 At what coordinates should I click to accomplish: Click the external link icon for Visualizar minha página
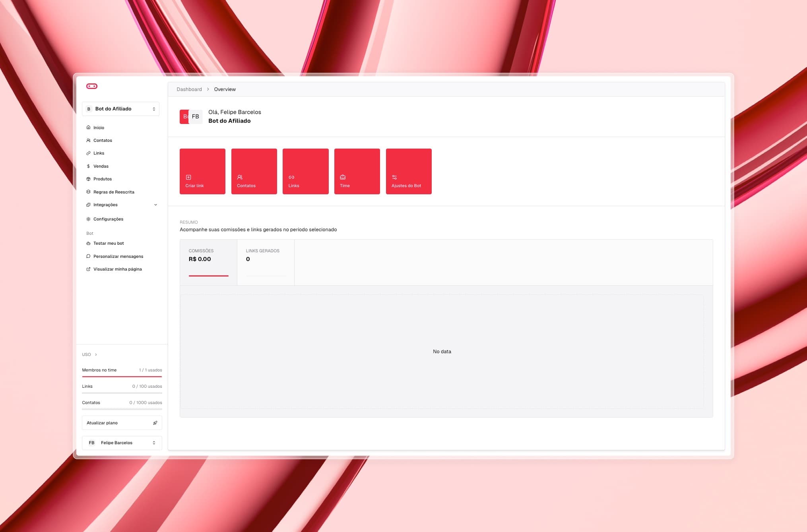click(88, 269)
